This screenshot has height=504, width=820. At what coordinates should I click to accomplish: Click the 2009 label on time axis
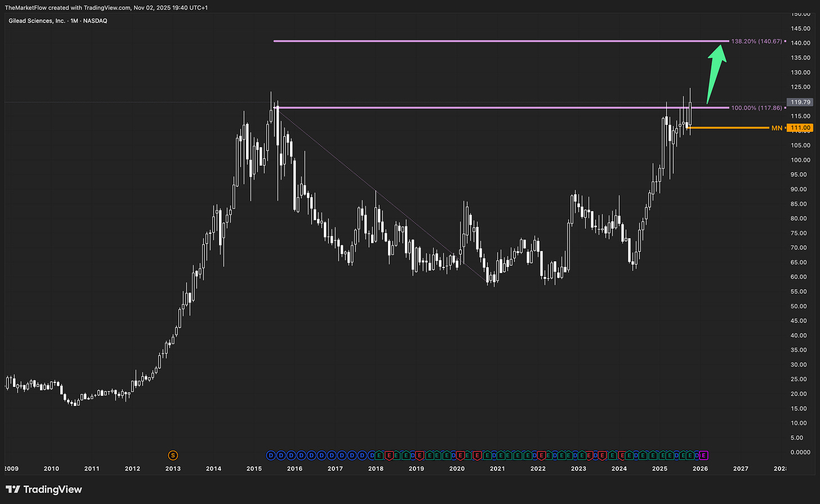11,469
